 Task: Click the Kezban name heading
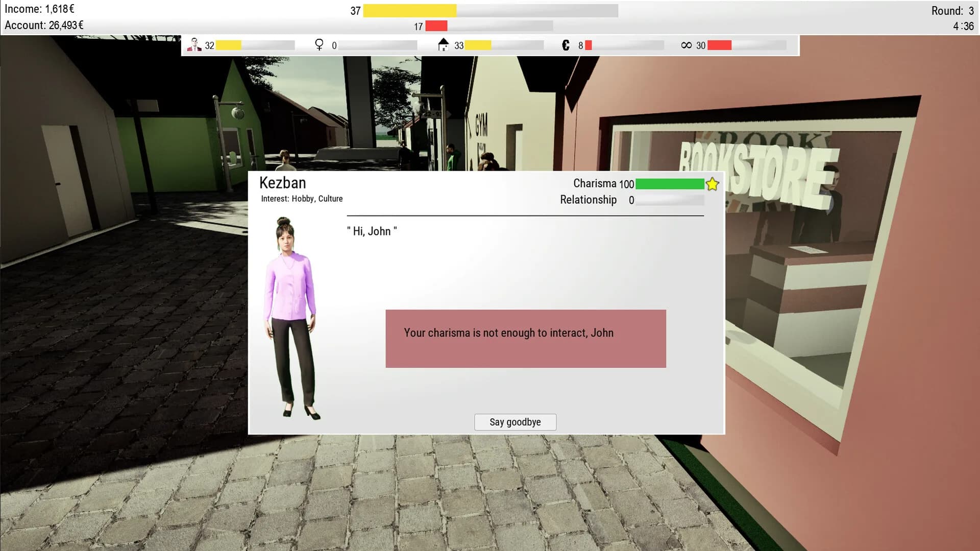pyautogui.click(x=283, y=183)
